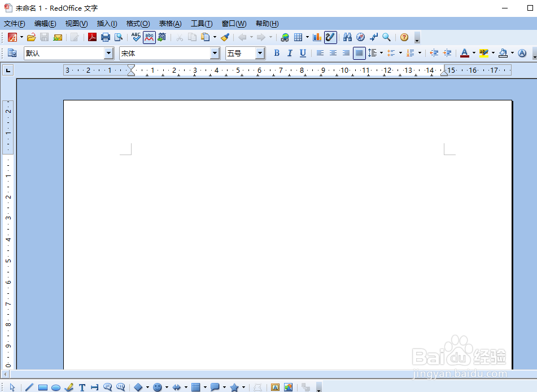This screenshot has height=392, width=537.
Task: Toggle Underline formatting
Action: pos(303,53)
